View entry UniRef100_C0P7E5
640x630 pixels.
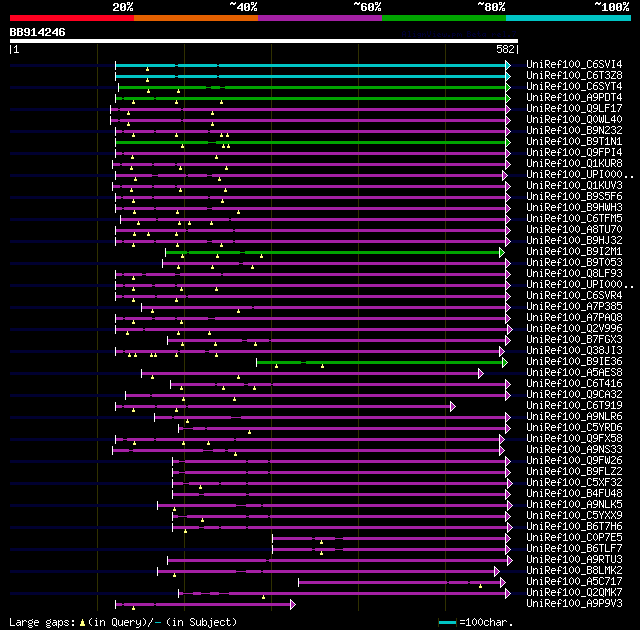[574, 538]
